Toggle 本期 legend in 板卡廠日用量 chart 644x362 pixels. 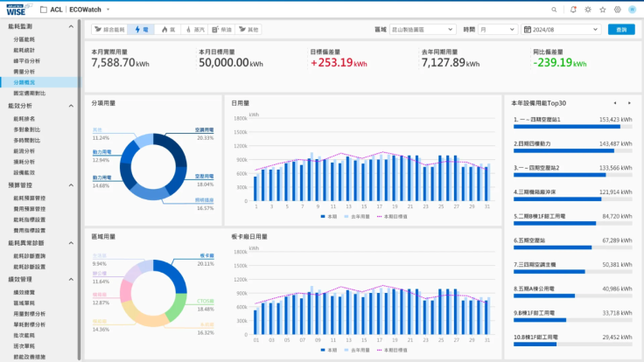point(329,350)
